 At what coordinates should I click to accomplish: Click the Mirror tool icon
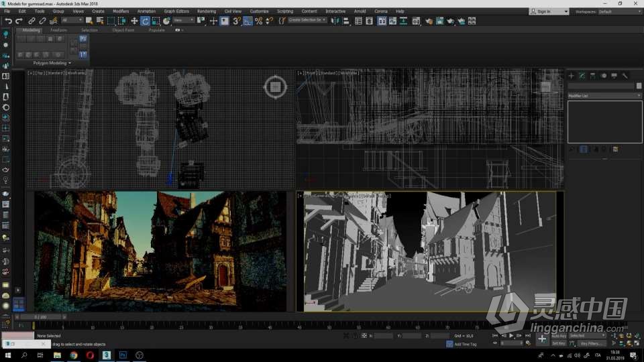pyautogui.click(x=335, y=21)
